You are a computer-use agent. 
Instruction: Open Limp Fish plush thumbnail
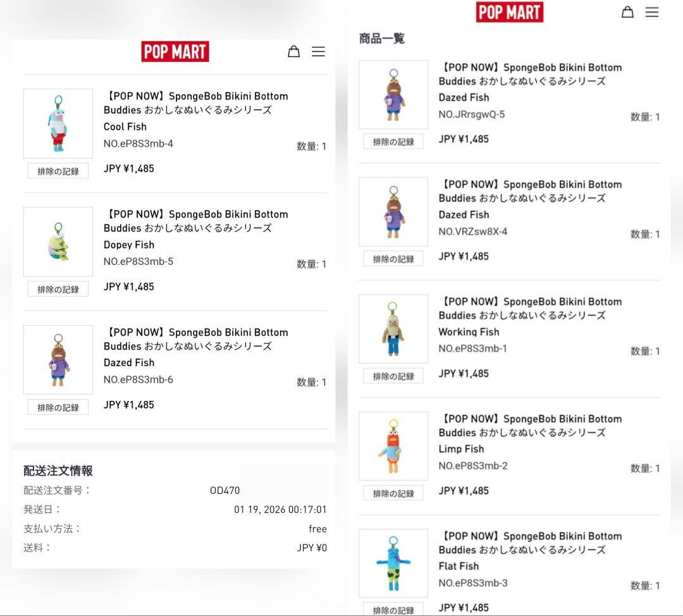pyautogui.click(x=393, y=446)
